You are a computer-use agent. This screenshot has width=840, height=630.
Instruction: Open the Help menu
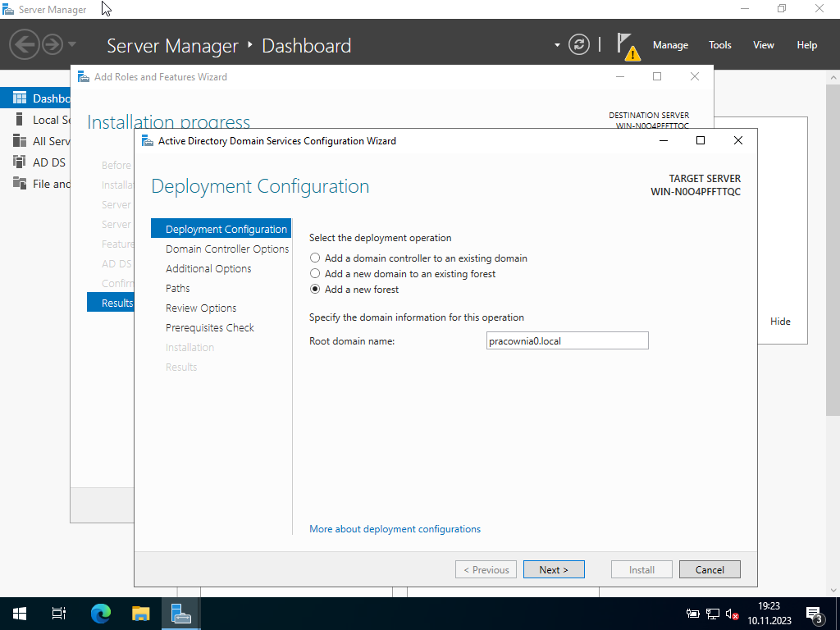pos(807,45)
